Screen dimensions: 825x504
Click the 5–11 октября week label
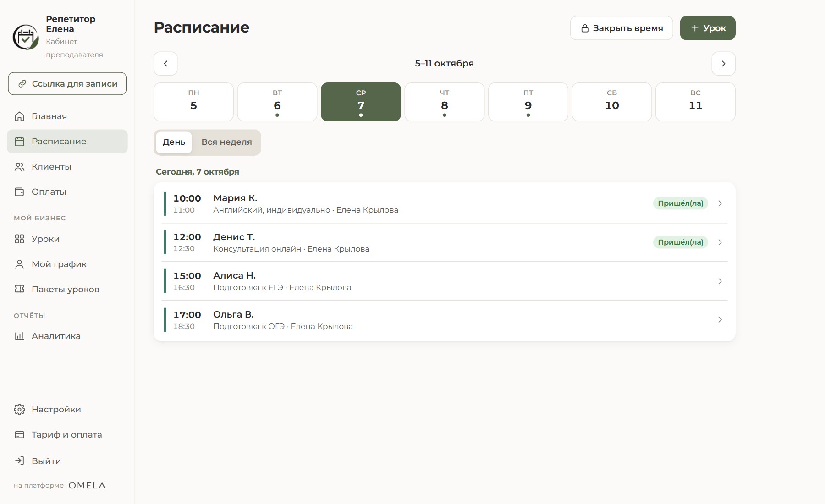point(444,64)
